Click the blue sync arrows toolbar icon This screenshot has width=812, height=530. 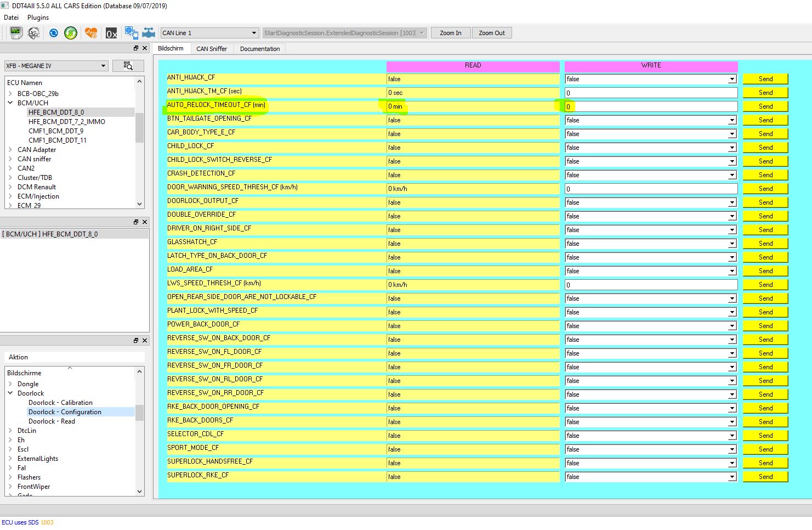pos(53,33)
